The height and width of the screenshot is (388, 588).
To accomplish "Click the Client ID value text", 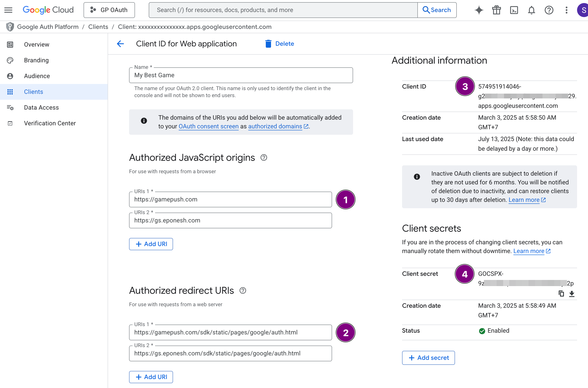I will 527,96.
